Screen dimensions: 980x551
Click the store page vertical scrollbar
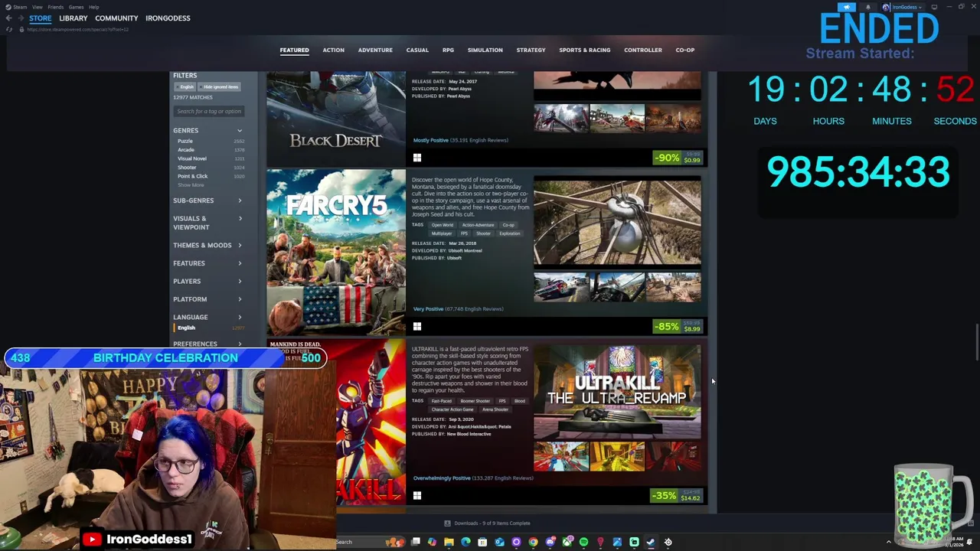976,343
